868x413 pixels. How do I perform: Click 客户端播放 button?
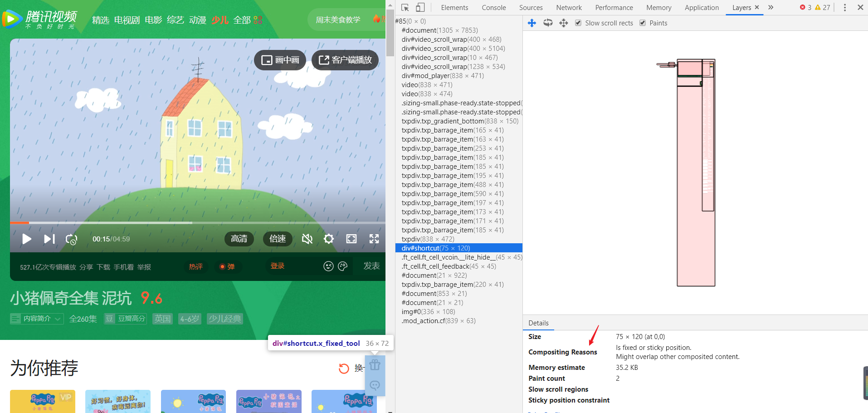(x=345, y=60)
